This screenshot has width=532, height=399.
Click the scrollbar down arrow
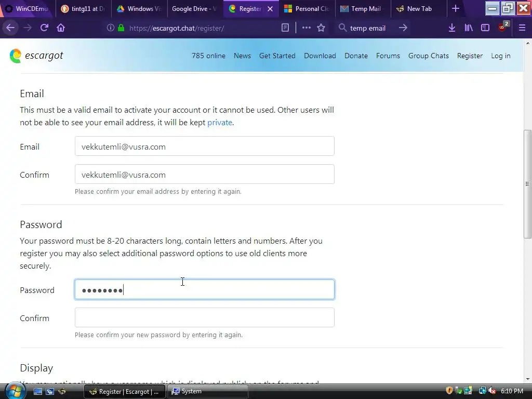[x=527, y=379]
